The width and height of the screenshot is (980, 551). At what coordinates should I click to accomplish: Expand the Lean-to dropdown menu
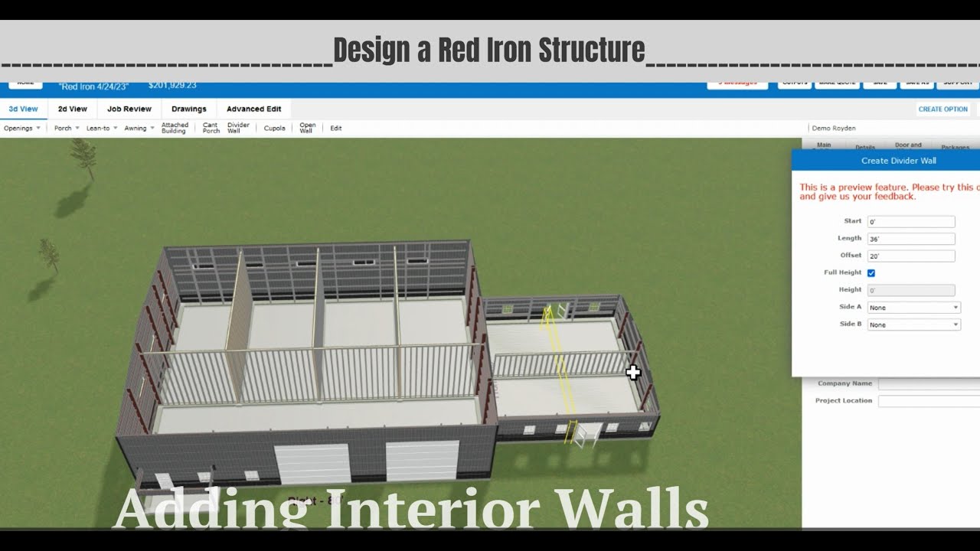click(102, 129)
